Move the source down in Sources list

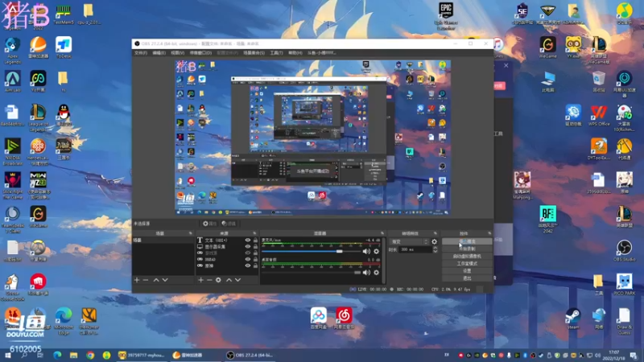[237, 280]
